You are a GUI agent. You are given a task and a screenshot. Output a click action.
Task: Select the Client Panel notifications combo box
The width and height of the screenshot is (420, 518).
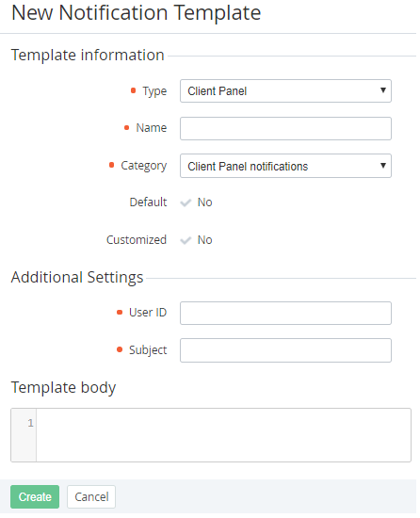(x=285, y=166)
